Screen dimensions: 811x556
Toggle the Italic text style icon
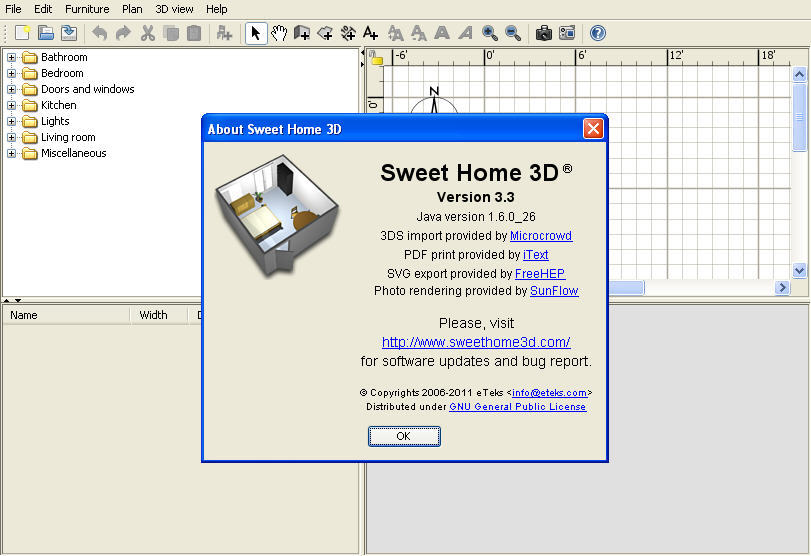click(465, 33)
